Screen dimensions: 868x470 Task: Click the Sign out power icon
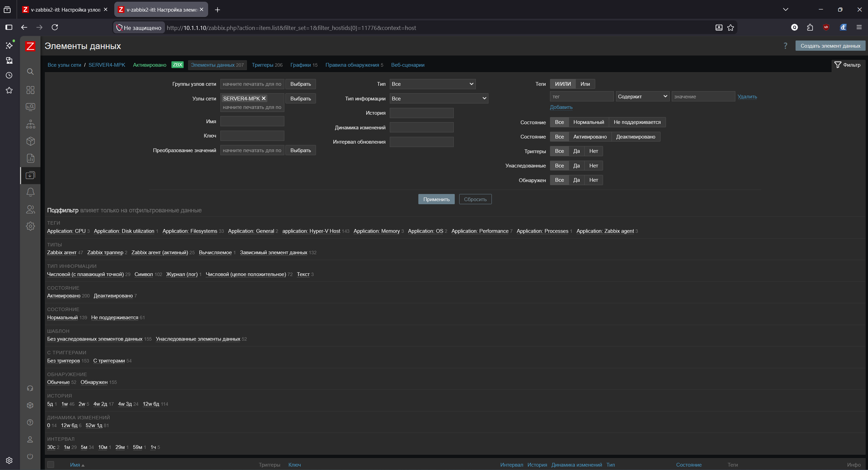[30, 456]
